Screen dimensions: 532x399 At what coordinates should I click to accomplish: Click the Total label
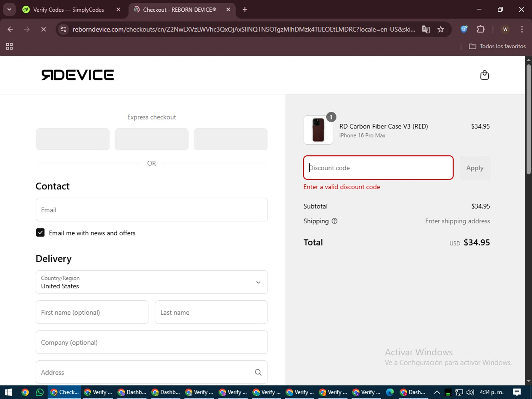click(x=313, y=243)
